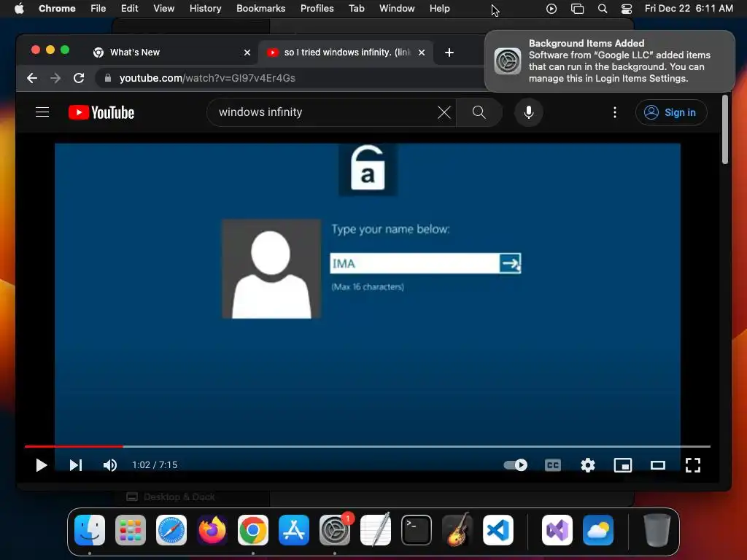Screen dimensions: 747x560
Task: Launch GarageBand from the Dock
Action: coord(457,530)
